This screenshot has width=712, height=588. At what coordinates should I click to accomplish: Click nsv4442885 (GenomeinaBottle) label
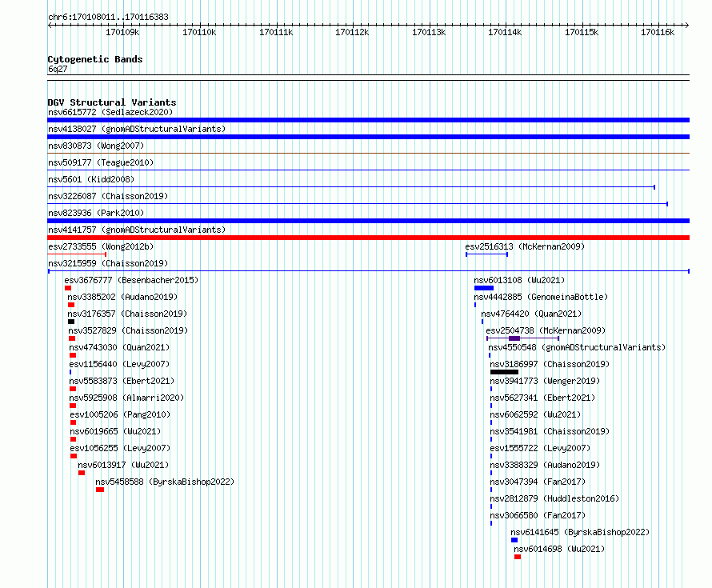coord(541,297)
